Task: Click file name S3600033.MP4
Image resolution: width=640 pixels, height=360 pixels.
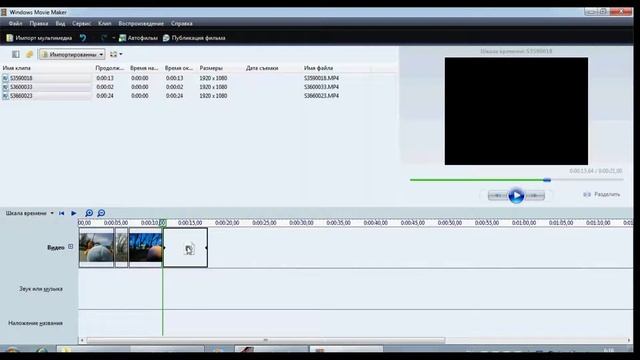Action: point(321,87)
